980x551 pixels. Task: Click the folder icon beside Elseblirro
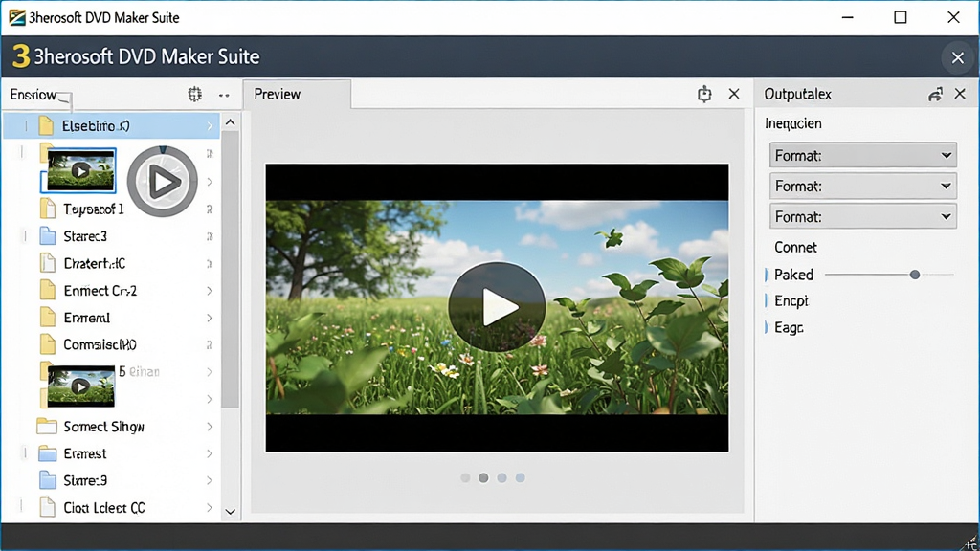point(46,125)
